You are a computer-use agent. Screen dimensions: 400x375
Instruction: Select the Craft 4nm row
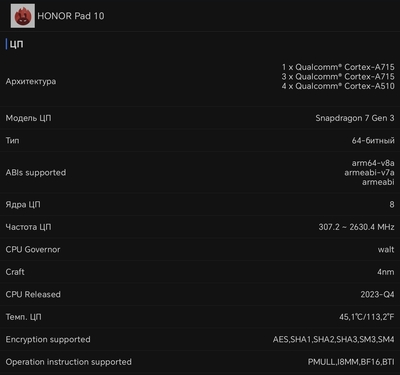pyautogui.click(x=200, y=272)
